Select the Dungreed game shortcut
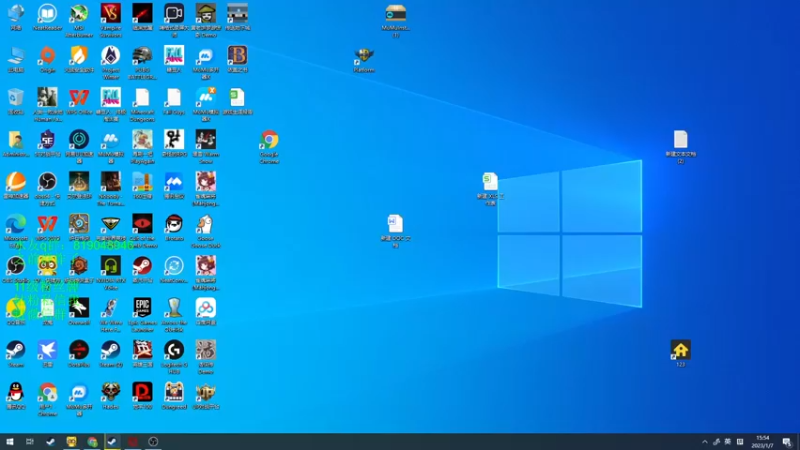Image resolution: width=800 pixels, height=450 pixels. (174, 393)
